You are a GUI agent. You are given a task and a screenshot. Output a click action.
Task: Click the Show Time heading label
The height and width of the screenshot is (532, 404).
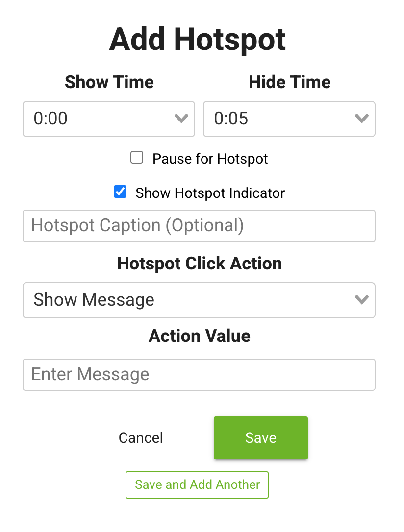pyautogui.click(x=109, y=82)
